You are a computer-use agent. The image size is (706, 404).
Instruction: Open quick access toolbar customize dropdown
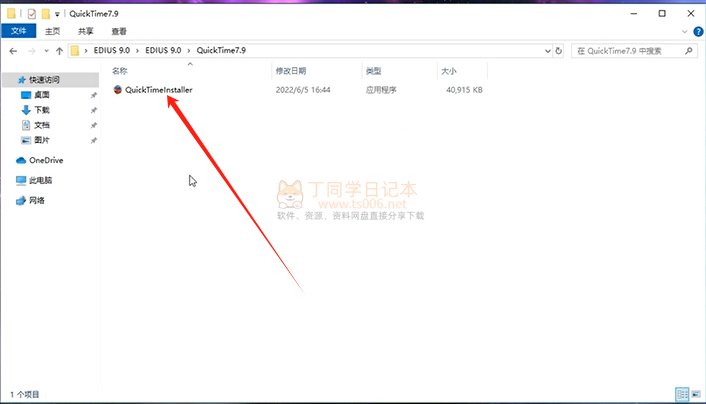click(x=57, y=14)
